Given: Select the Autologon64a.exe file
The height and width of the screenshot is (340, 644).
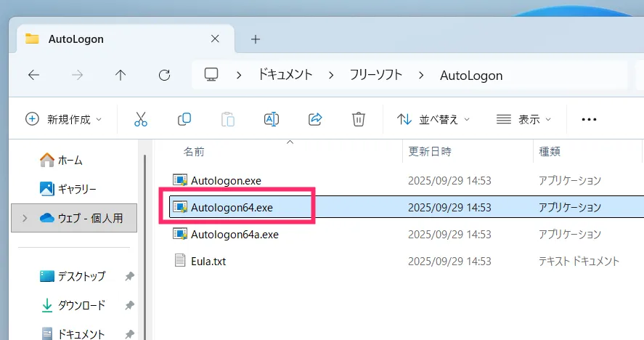Looking at the screenshot, I should point(235,235).
